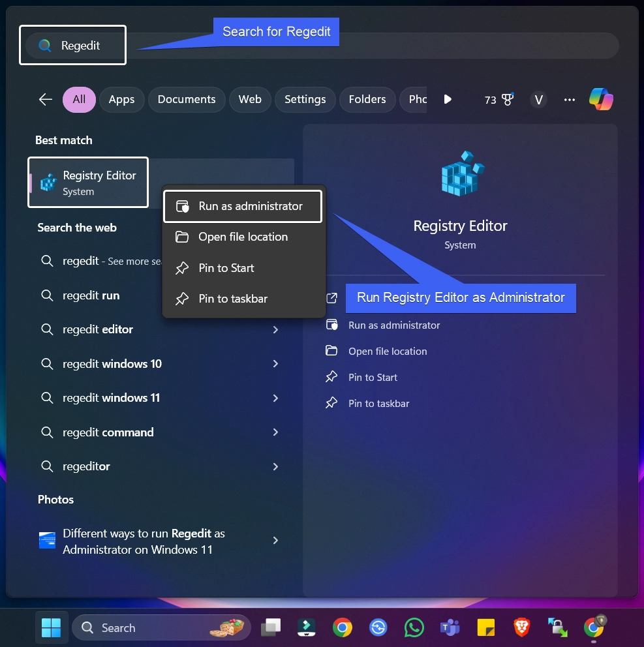Open Sticky Notes from the taskbar
The image size is (644, 647).
(x=486, y=627)
